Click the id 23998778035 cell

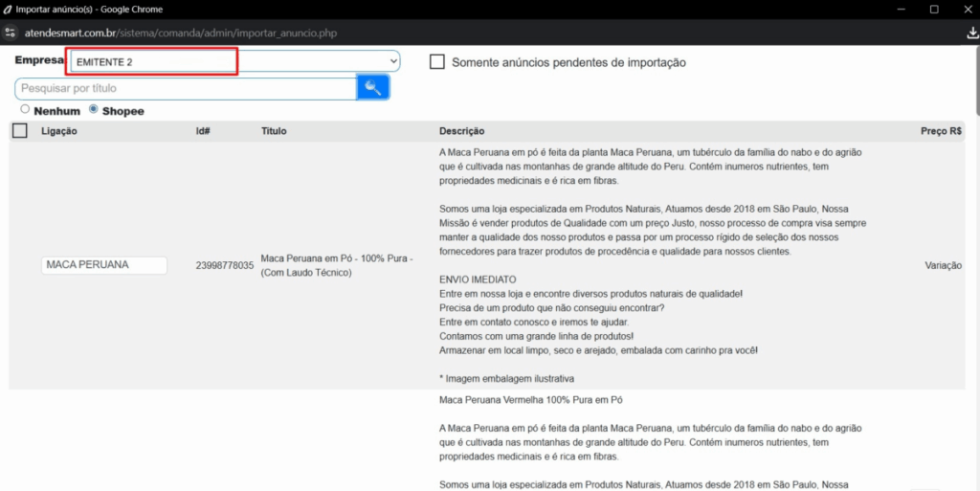[225, 265]
